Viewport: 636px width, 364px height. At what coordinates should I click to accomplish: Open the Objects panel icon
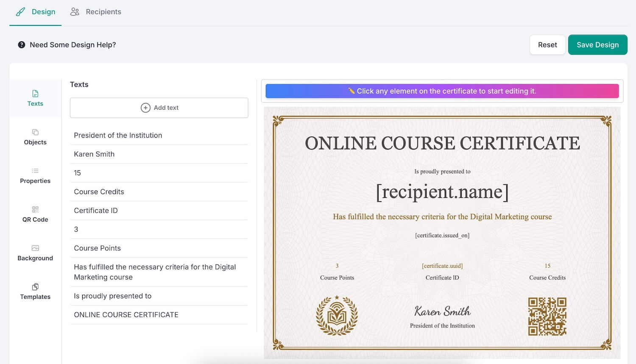click(x=35, y=132)
